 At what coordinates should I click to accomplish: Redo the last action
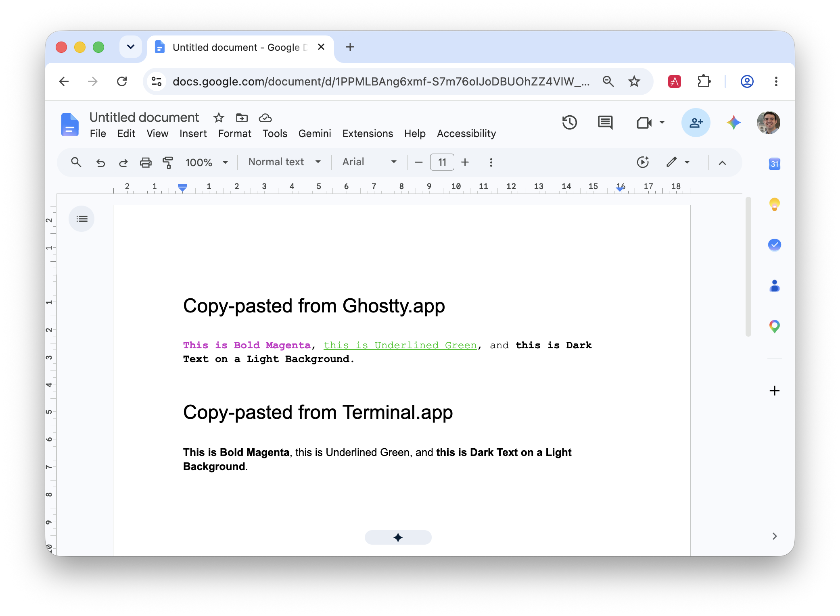[123, 162]
